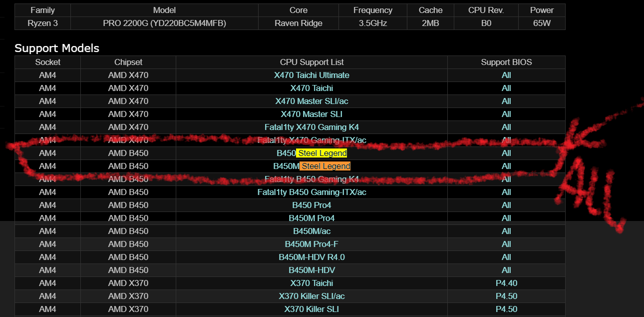This screenshot has width=644, height=317.
Task: Click the All BIOS link for B450M Steel Legend
Action: point(506,166)
